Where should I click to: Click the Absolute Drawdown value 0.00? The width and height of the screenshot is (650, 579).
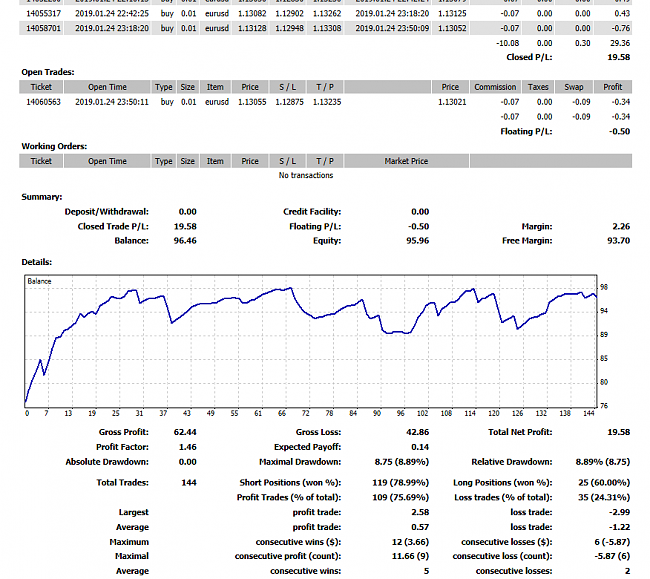(187, 462)
